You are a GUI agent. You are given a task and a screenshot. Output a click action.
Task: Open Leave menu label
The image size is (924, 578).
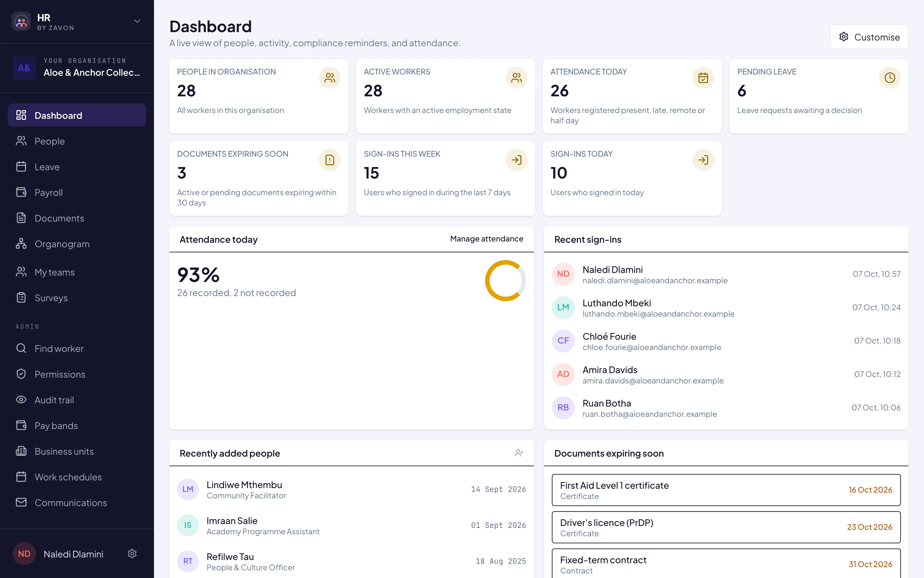coord(47,167)
